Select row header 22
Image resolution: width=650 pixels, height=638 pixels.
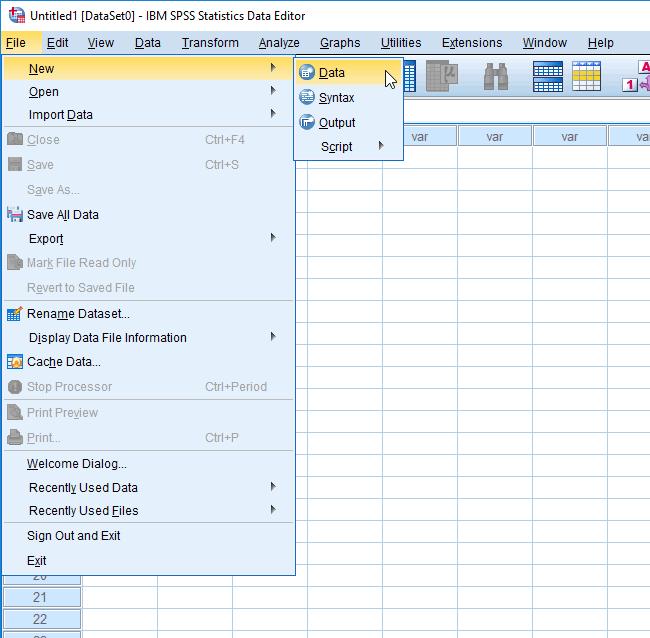tap(42, 619)
